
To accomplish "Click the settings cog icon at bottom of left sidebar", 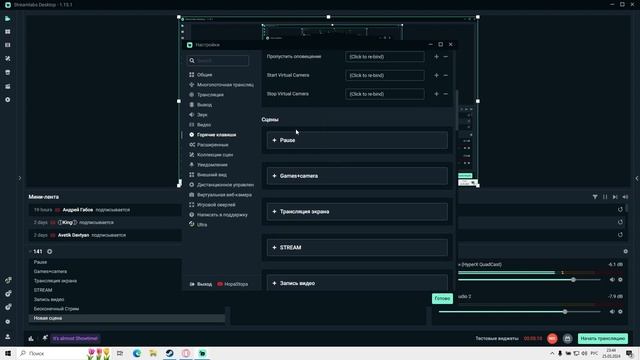I will tap(8, 322).
